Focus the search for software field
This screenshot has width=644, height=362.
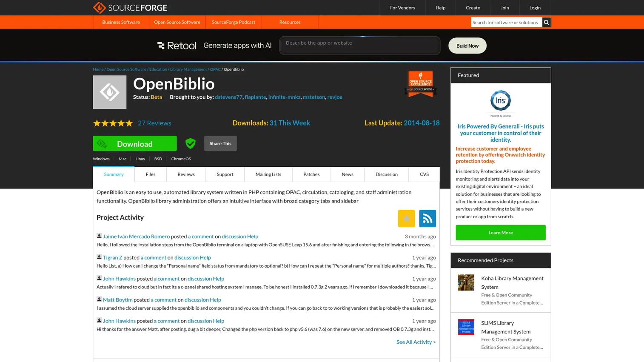(507, 22)
